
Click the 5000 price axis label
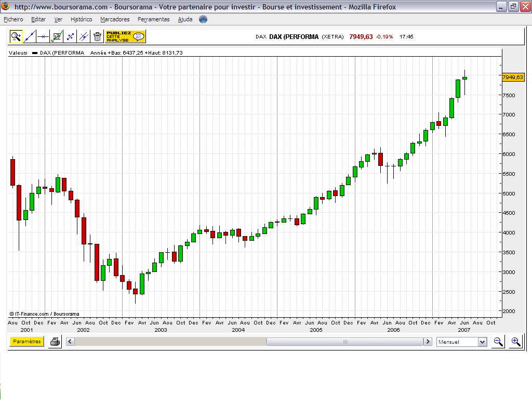(509, 193)
